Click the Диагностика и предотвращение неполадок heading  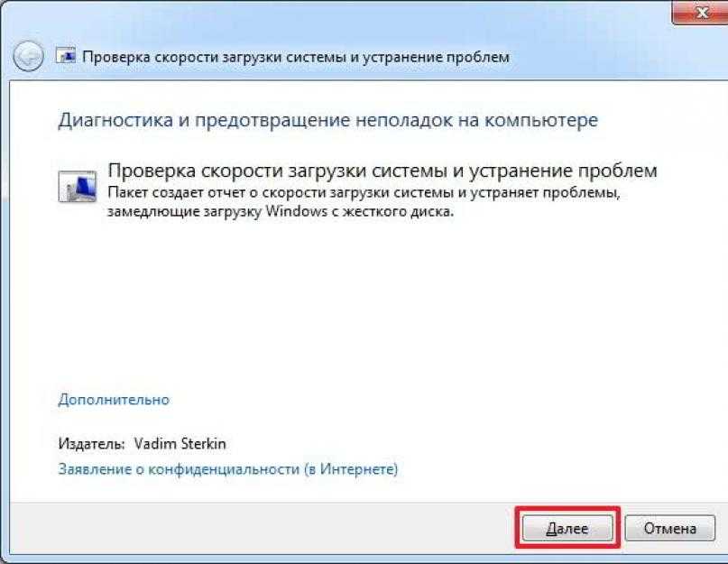[x=327, y=120]
